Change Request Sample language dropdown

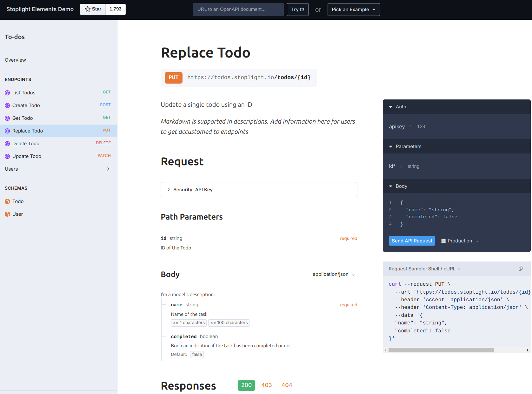pos(425,269)
